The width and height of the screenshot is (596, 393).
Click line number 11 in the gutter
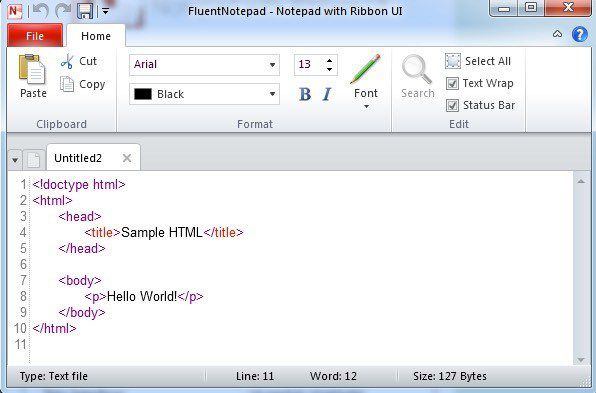pos(20,344)
